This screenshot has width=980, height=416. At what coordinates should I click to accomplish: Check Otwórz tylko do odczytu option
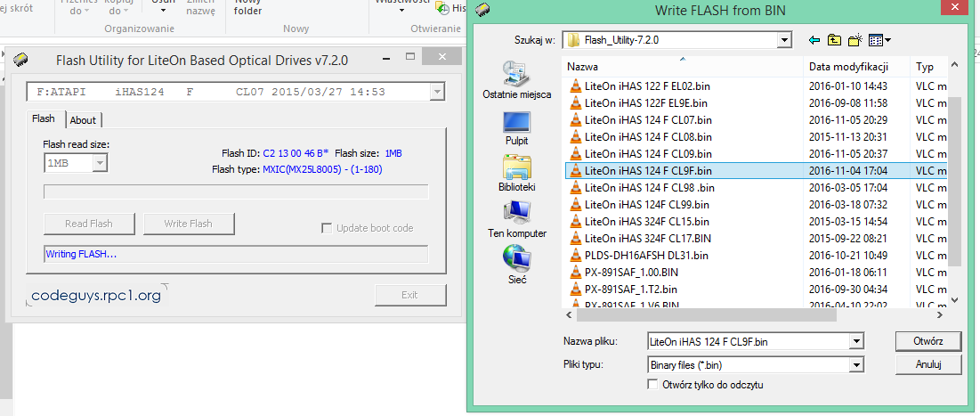coord(652,384)
